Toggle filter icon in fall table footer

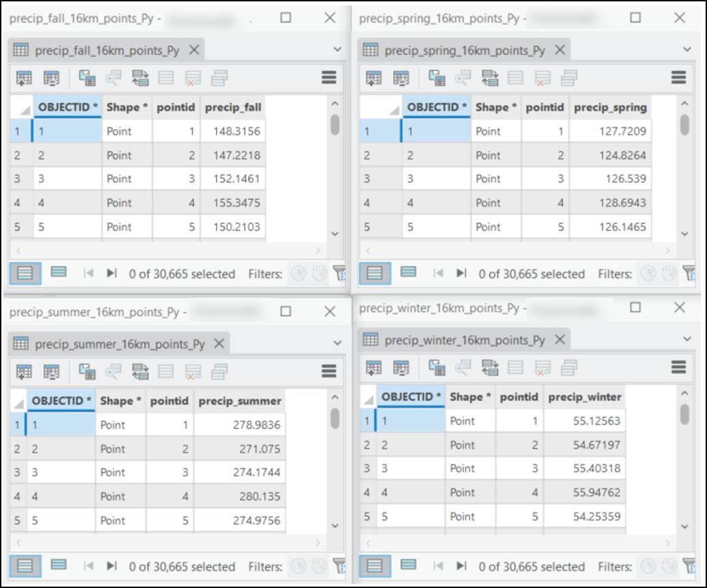339,273
